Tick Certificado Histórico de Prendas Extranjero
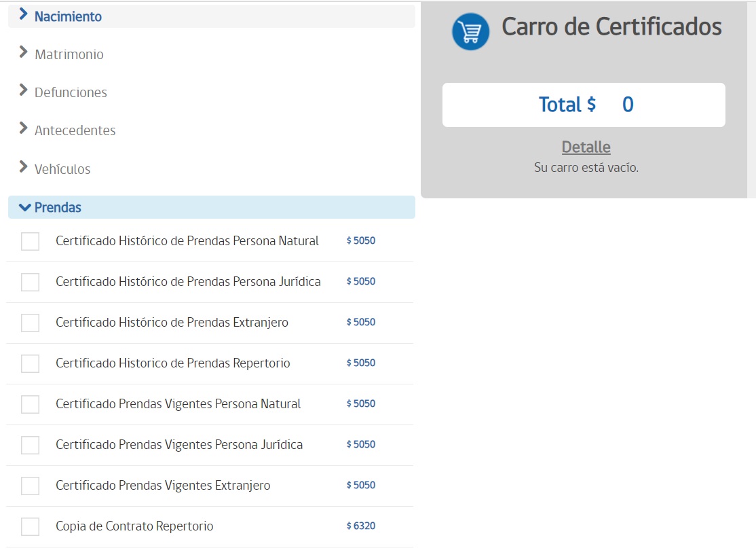 (30, 323)
